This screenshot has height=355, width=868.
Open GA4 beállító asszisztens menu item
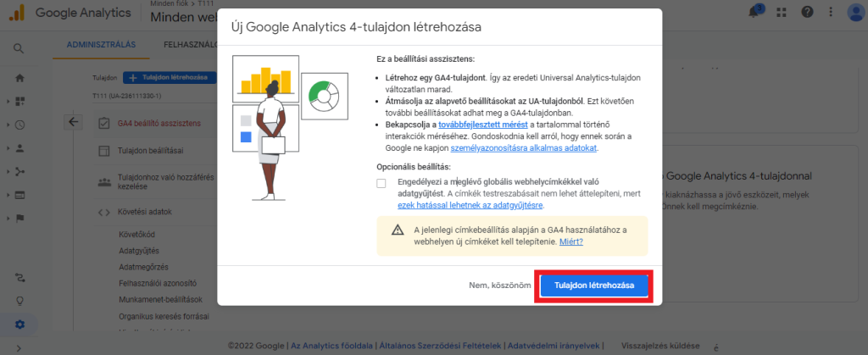click(159, 123)
